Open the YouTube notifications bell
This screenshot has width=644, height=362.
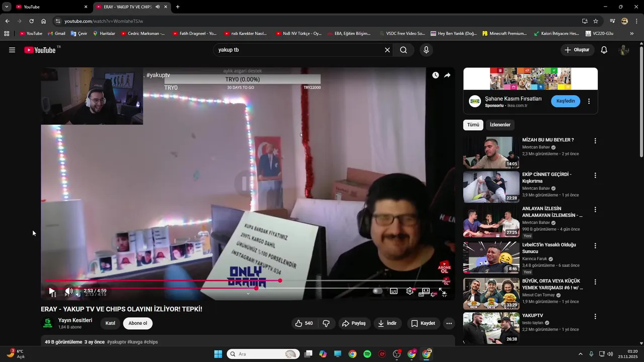(x=604, y=50)
